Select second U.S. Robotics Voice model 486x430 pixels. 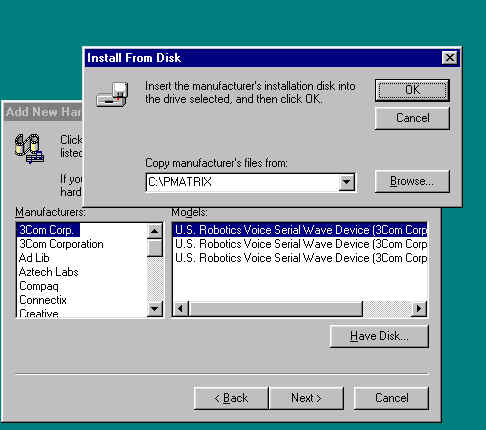[300, 244]
